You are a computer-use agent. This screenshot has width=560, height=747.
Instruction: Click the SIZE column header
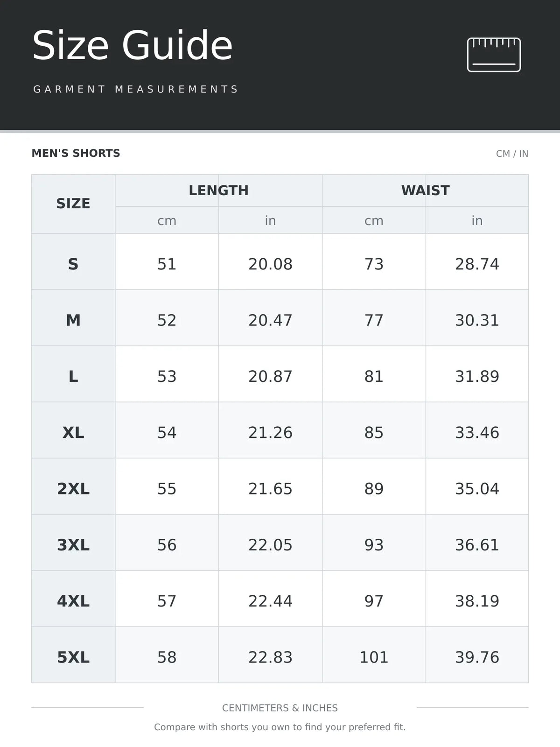pyautogui.click(x=73, y=204)
